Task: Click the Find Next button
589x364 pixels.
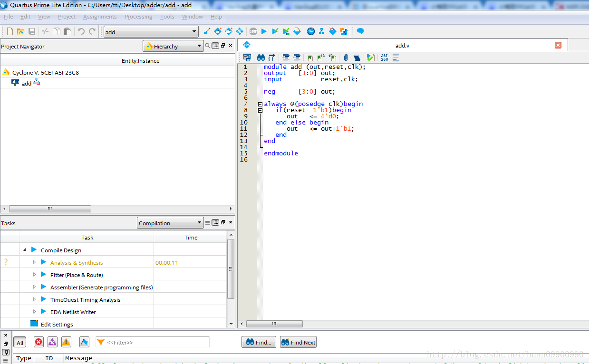Action: pyautogui.click(x=298, y=342)
